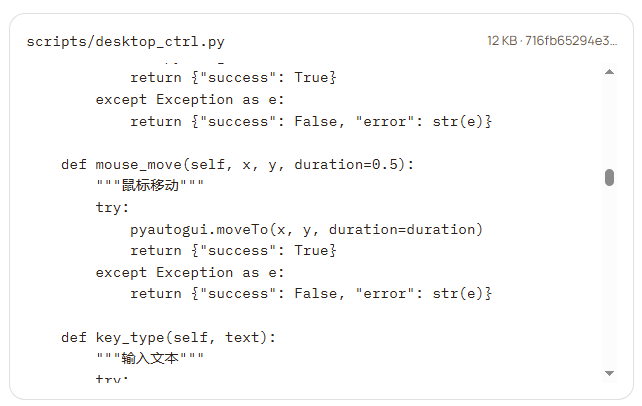642x406 pixels.
Task: Click the scrollbar down arrow
Action: (x=610, y=372)
